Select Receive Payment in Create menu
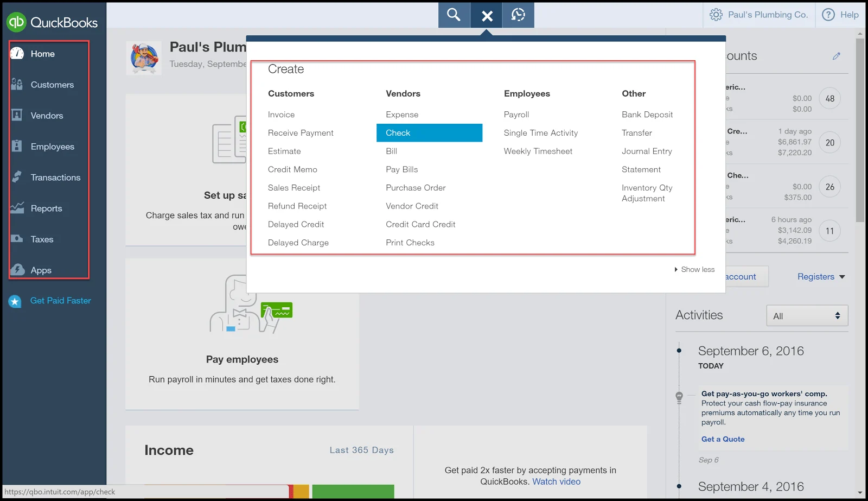 coord(301,133)
